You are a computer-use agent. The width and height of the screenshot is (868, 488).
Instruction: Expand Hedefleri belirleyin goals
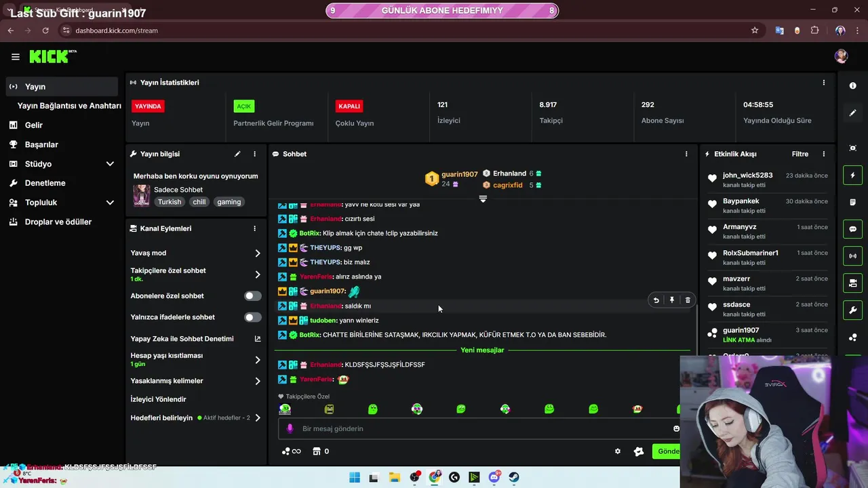point(258,418)
